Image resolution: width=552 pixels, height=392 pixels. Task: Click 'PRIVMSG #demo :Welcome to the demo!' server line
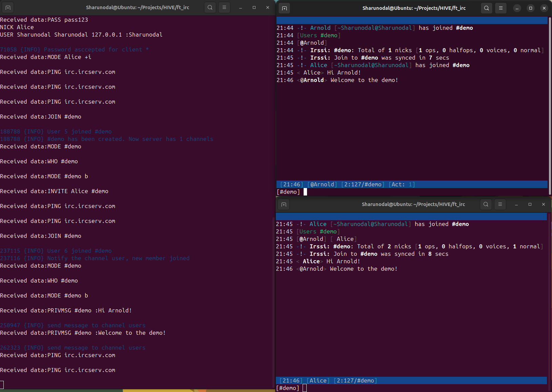click(x=83, y=333)
